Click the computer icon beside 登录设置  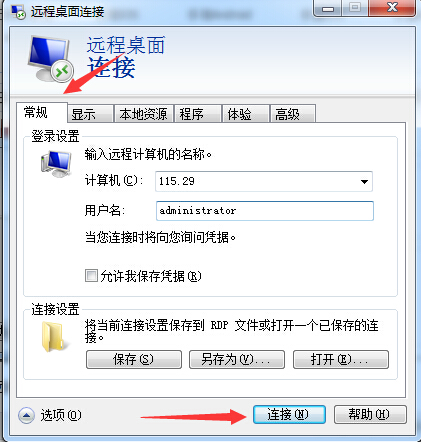point(56,164)
